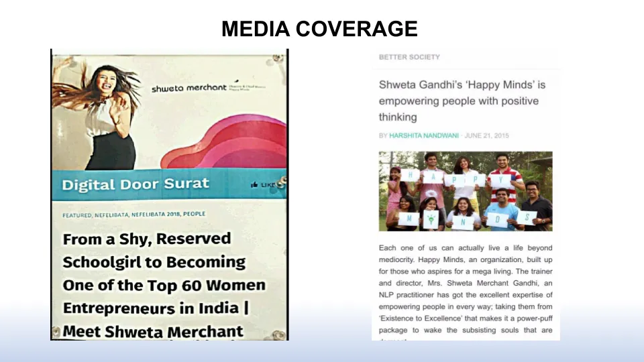
Task: Select the 'shweta merchant' logo text
Action: pos(189,88)
